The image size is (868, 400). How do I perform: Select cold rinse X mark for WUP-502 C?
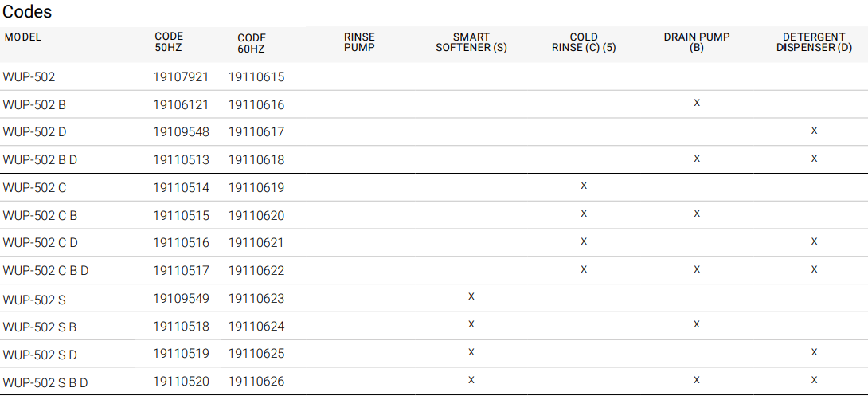pos(584,186)
